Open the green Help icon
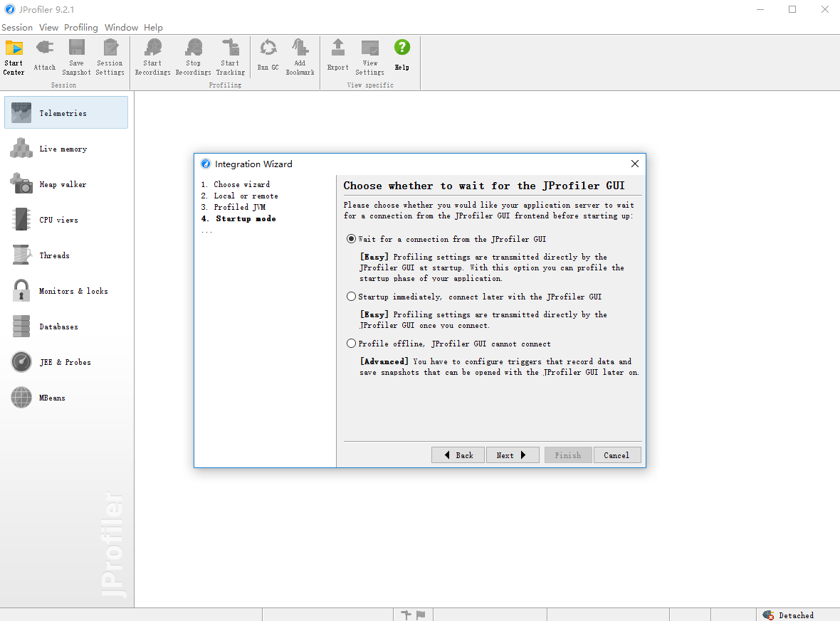The height and width of the screenshot is (621, 840). [x=401, y=48]
